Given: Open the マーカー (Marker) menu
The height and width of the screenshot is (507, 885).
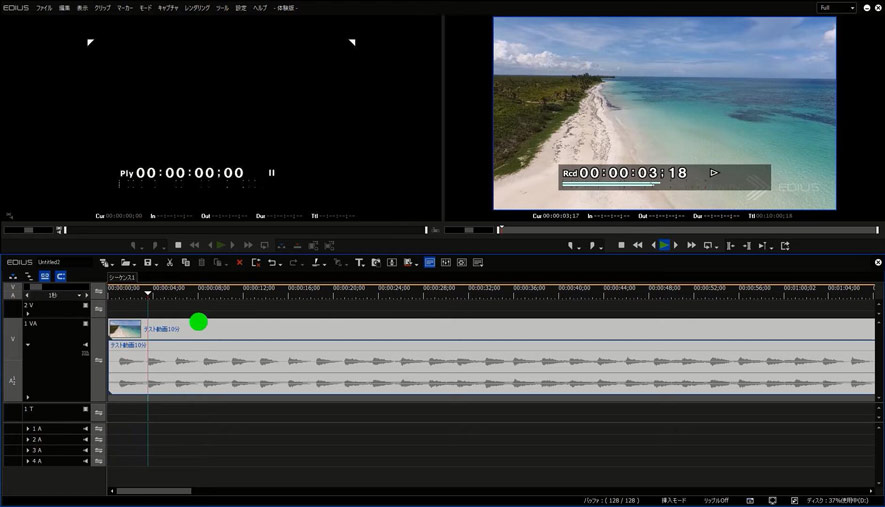Looking at the screenshot, I should pyautogui.click(x=125, y=8).
